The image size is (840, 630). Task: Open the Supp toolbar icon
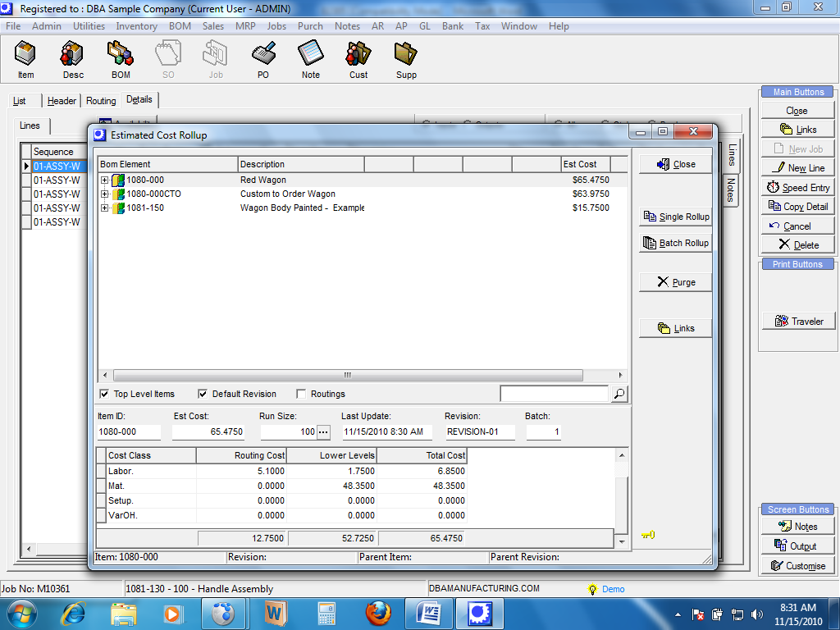[x=406, y=61]
